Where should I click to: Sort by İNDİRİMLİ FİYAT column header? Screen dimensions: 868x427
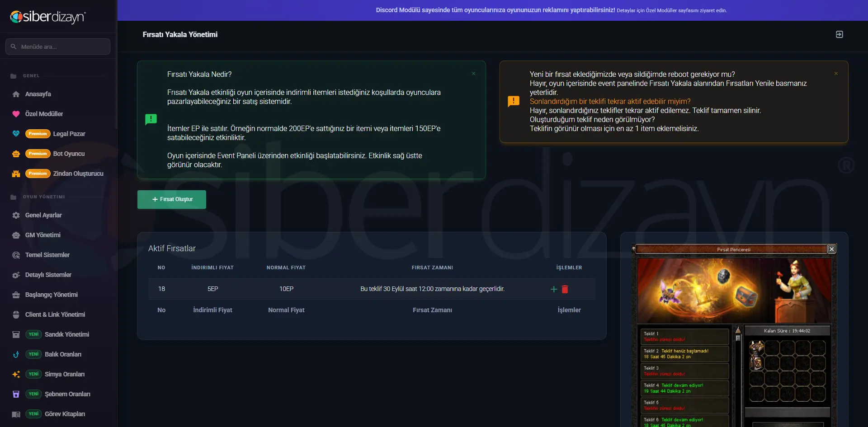tap(212, 267)
